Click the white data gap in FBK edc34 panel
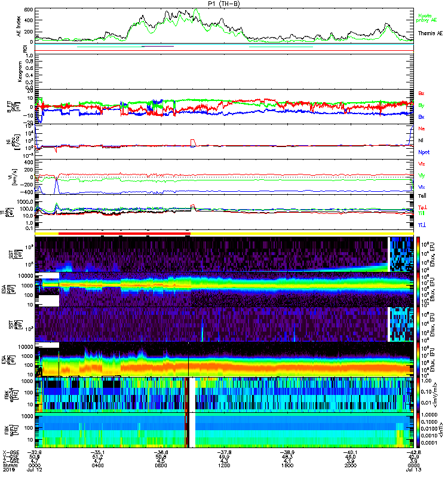The image size is (448, 478). click(x=192, y=395)
